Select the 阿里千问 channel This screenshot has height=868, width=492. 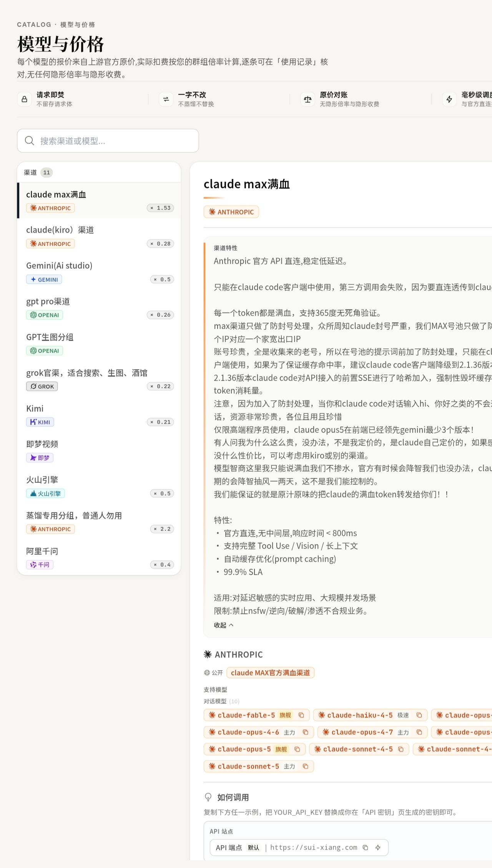99,557
